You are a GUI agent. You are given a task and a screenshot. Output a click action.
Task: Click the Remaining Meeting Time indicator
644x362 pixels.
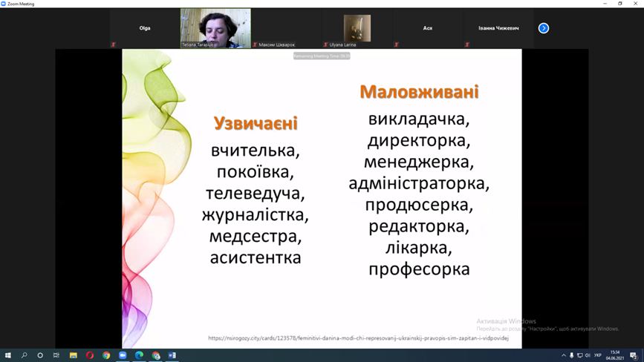322,56
